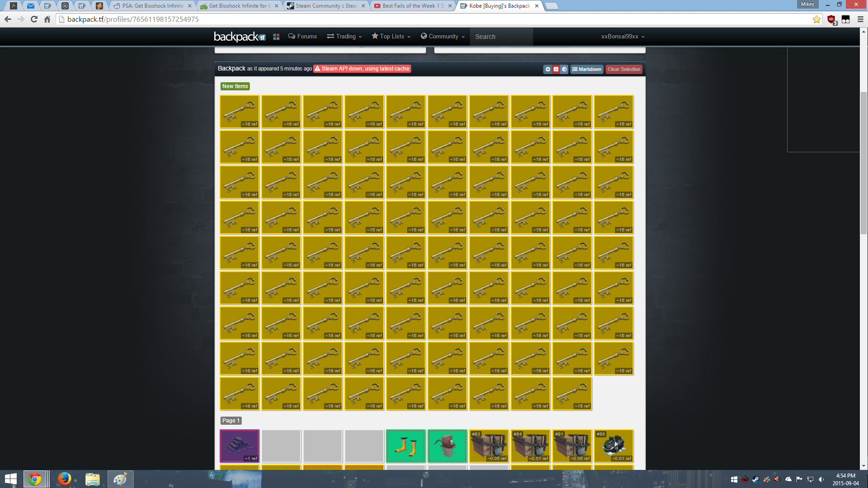Open a new browser tab
The width and height of the screenshot is (868, 488).
click(x=552, y=6)
